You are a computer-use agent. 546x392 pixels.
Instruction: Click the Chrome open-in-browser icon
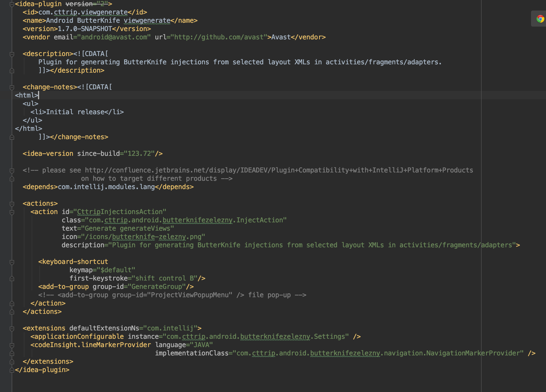pos(540,19)
